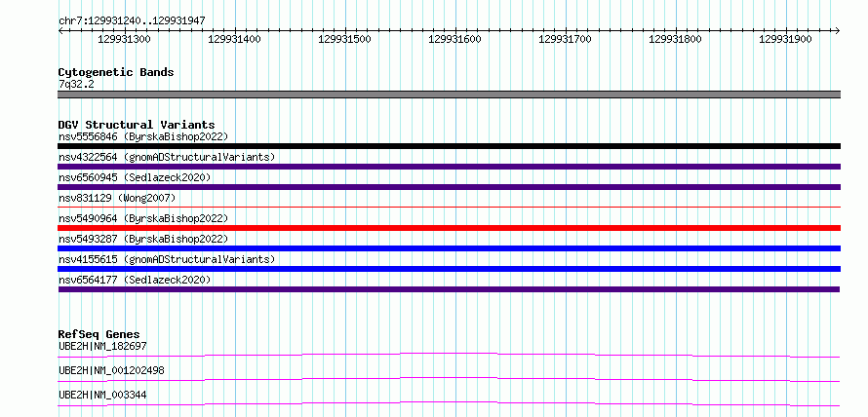This screenshot has height=417, width=868.
Task: Open variant label nsv5490964 (ByrskaBishop2022)
Action: (142, 218)
